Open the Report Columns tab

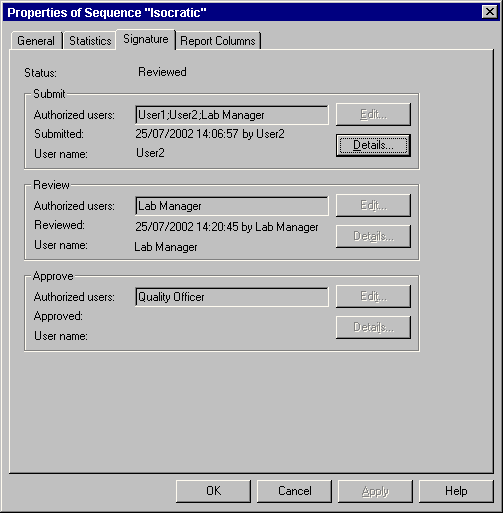click(x=218, y=41)
